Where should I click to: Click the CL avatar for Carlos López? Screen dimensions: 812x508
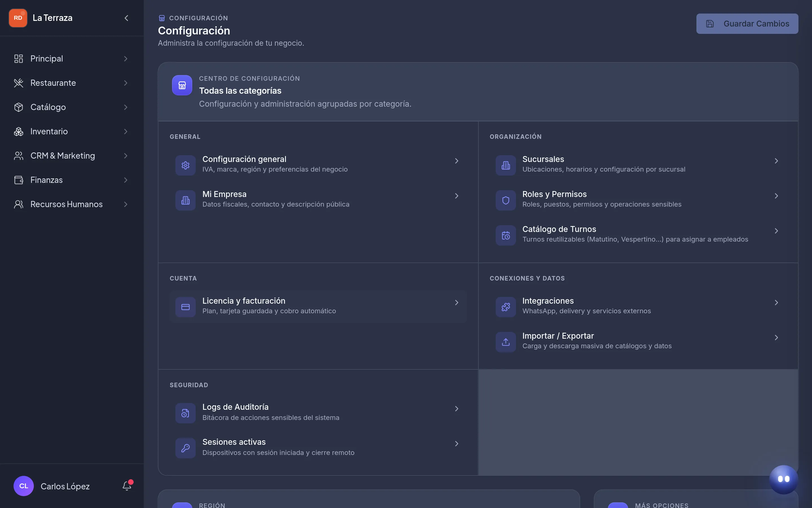click(23, 486)
